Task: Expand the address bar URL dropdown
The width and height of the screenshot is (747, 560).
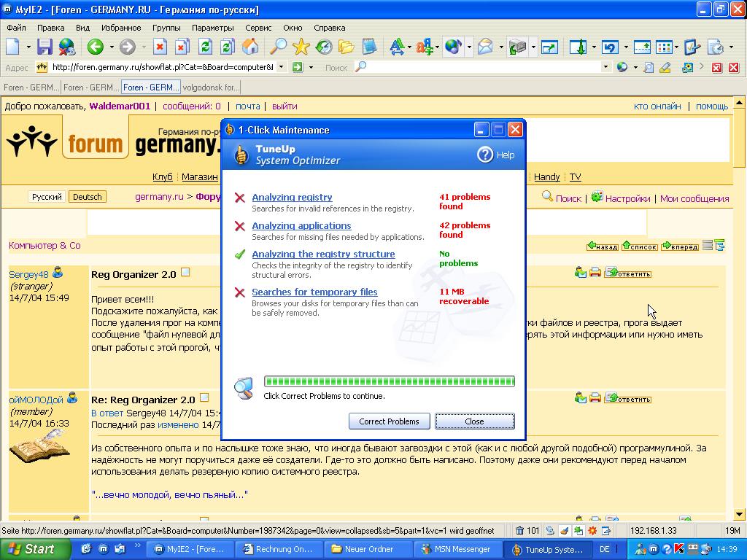Action: (x=281, y=67)
